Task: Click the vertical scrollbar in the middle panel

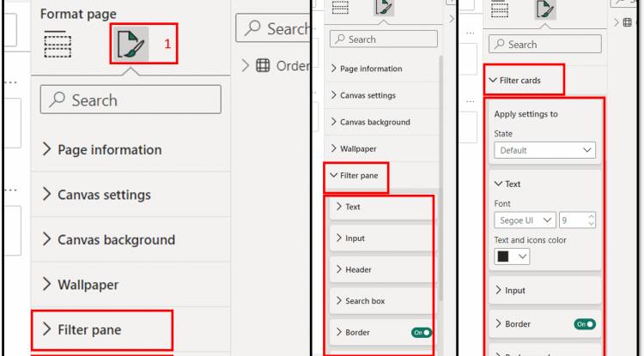Action: click(441, 178)
